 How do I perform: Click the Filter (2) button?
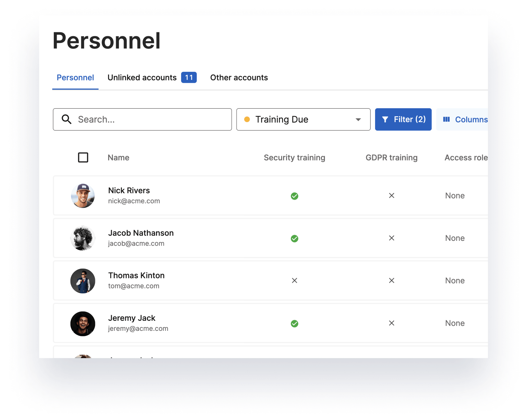[x=403, y=119]
